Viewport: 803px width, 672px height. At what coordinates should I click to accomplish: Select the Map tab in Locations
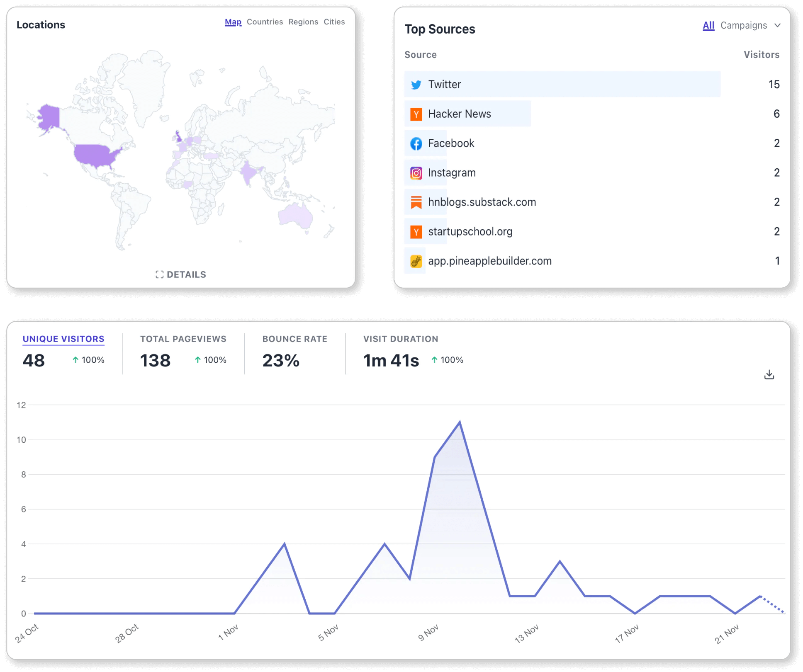coord(233,22)
